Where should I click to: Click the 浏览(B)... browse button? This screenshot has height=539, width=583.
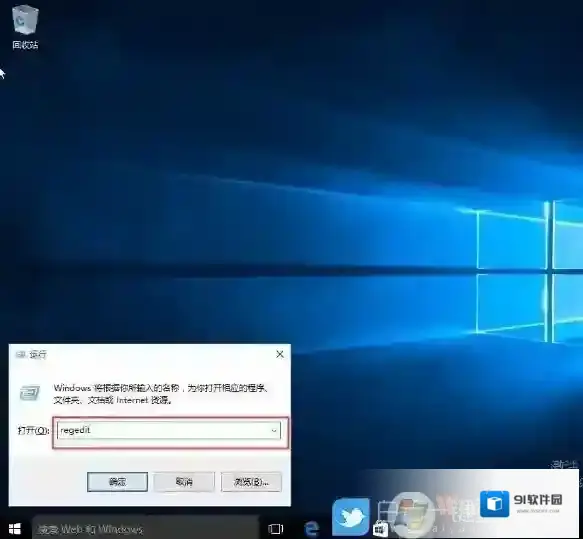tap(251, 482)
